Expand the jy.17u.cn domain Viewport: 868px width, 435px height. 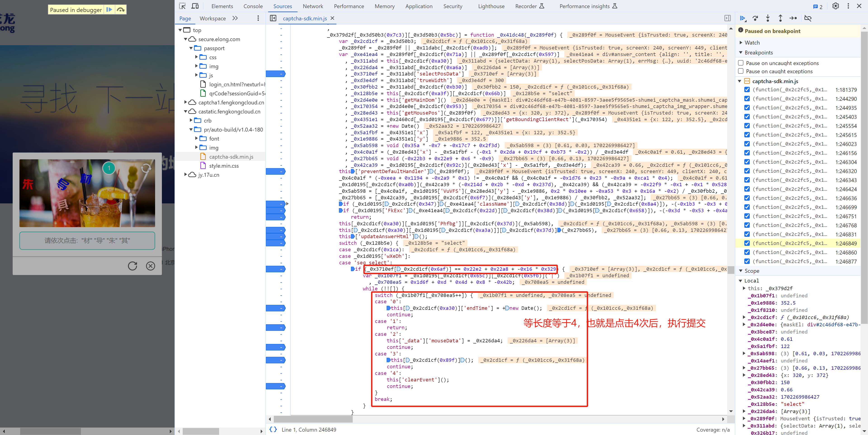tap(186, 174)
